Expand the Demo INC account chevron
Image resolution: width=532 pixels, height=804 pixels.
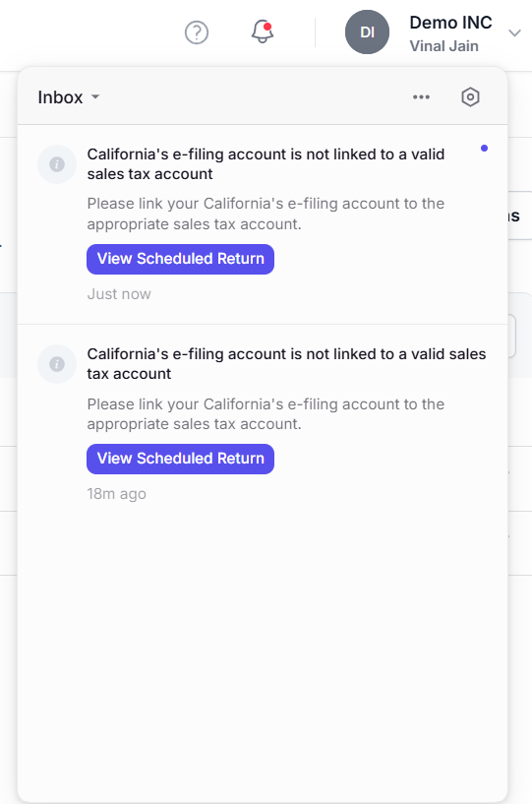point(514,32)
